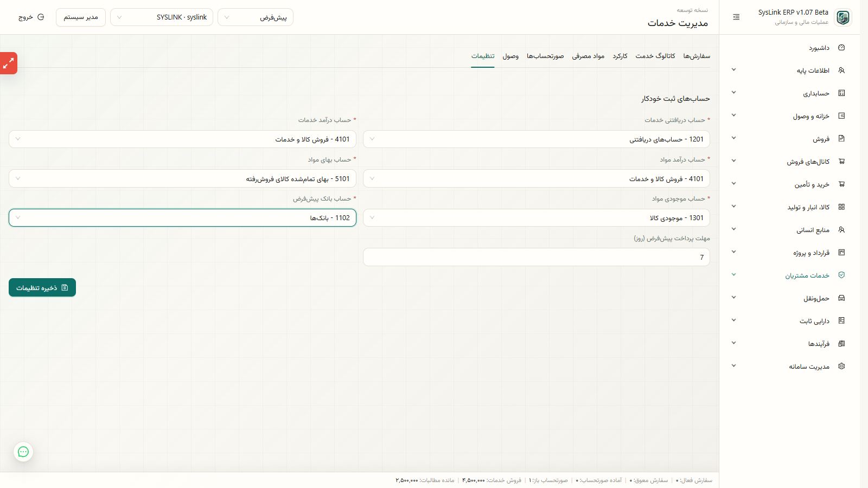
Task: Click the داشبورد dashboard icon
Action: [841, 48]
